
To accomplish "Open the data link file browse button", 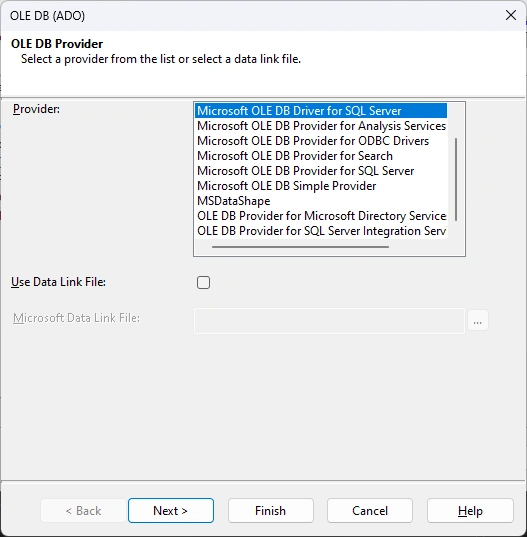I will tap(478, 321).
